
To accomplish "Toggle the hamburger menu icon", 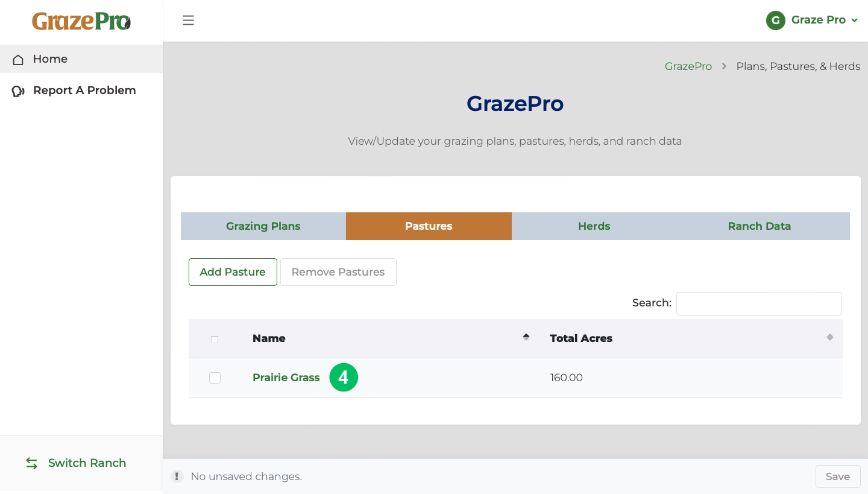I will [188, 21].
